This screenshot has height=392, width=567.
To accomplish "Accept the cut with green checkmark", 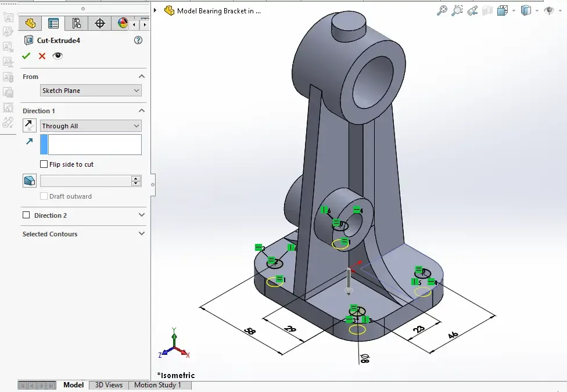I will (26, 56).
